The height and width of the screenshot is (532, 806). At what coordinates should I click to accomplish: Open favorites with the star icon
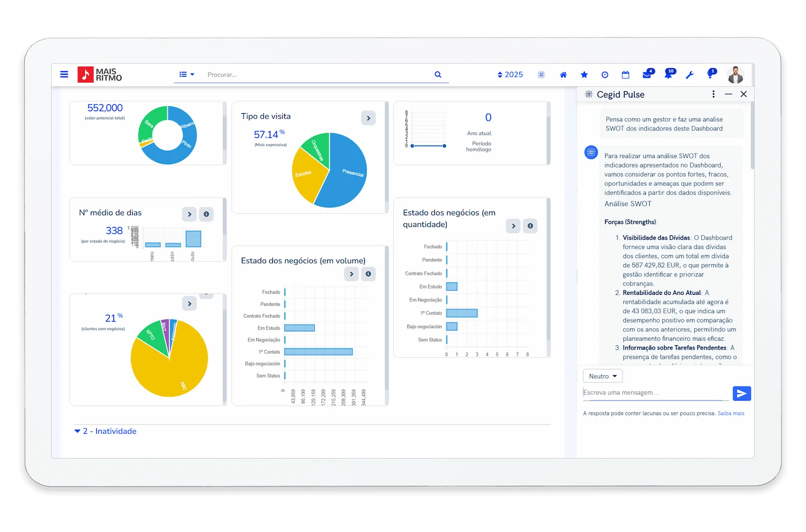[x=584, y=75]
